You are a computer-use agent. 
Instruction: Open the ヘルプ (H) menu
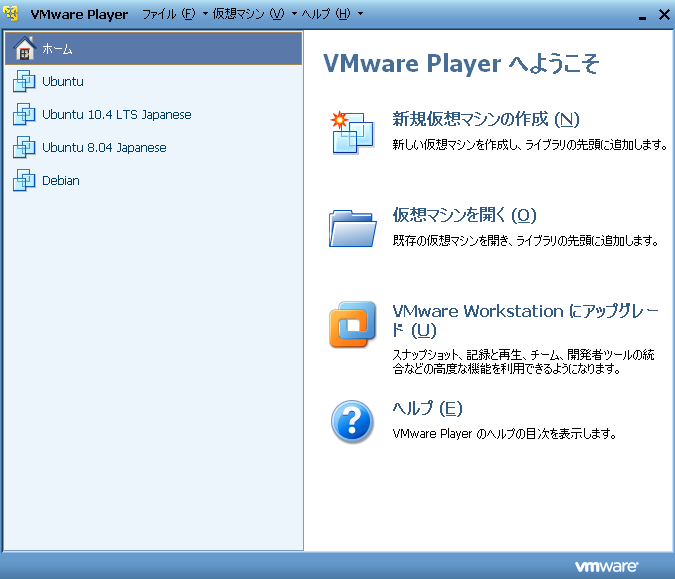[326, 14]
